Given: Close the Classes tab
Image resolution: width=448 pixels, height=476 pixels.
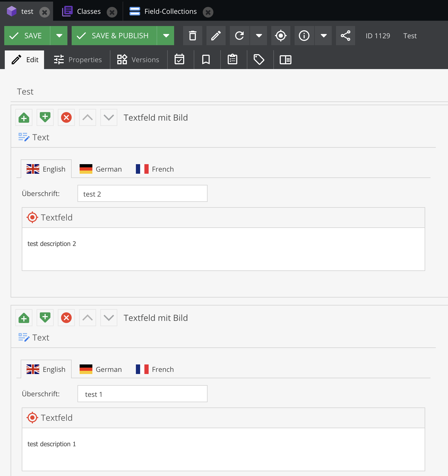Looking at the screenshot, I should pos(112,12).
